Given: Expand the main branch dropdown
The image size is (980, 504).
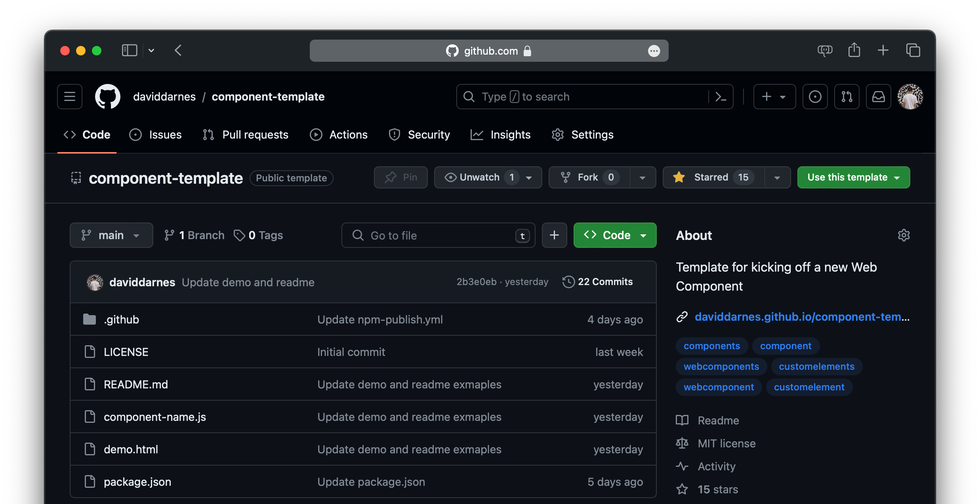Looking at the screenshot, I should (x=111, y=235).
